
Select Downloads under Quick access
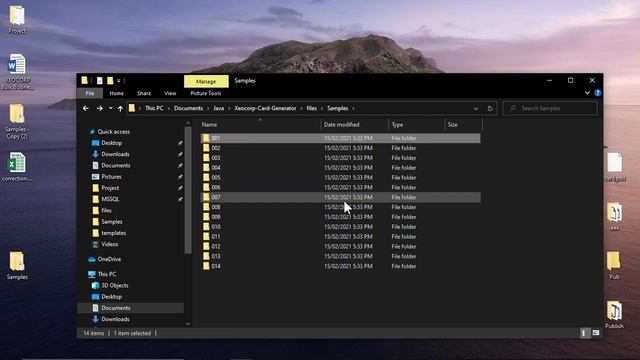pyautogui.click(x=115, y=154)
